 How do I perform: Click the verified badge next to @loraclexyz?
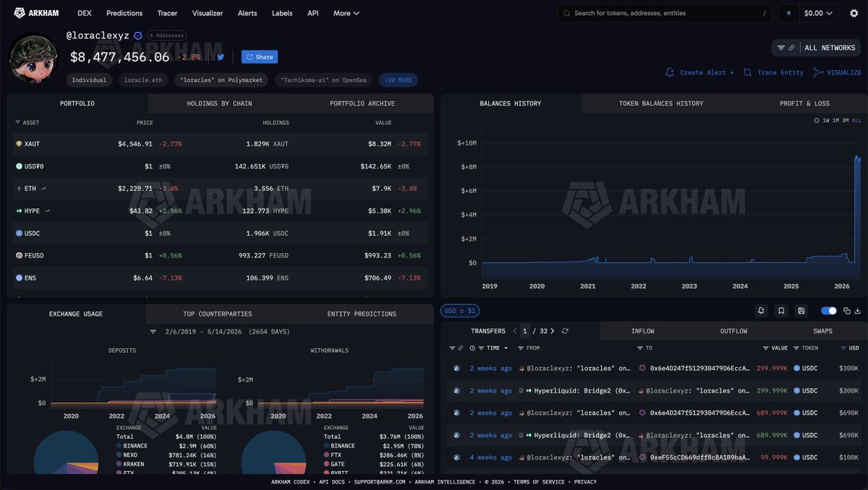click(x=138, y=35)
